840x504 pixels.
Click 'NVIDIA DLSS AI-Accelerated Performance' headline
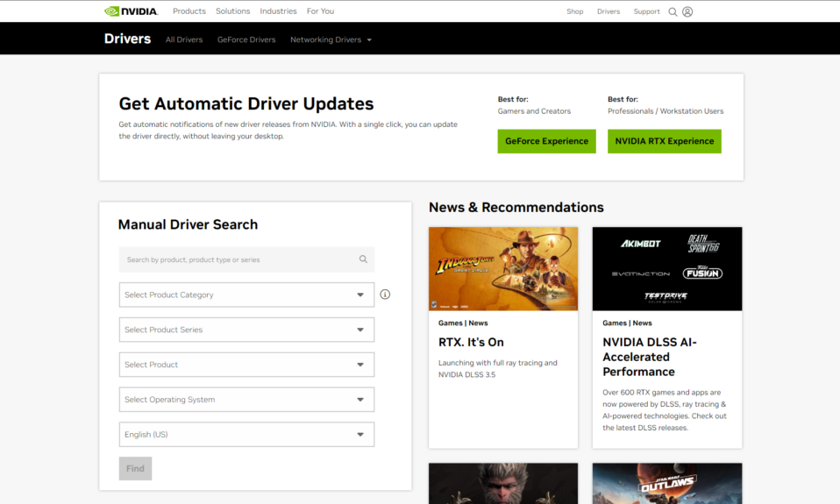pos(649,357)
